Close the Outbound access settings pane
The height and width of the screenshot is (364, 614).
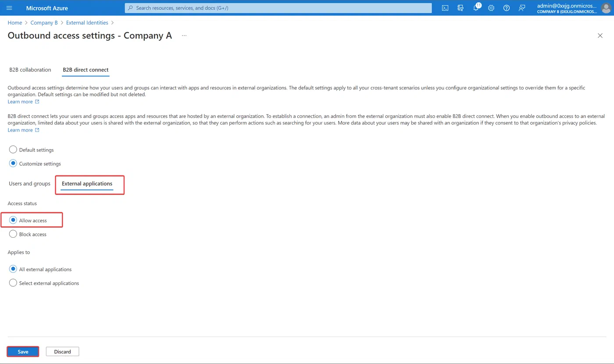600,36
